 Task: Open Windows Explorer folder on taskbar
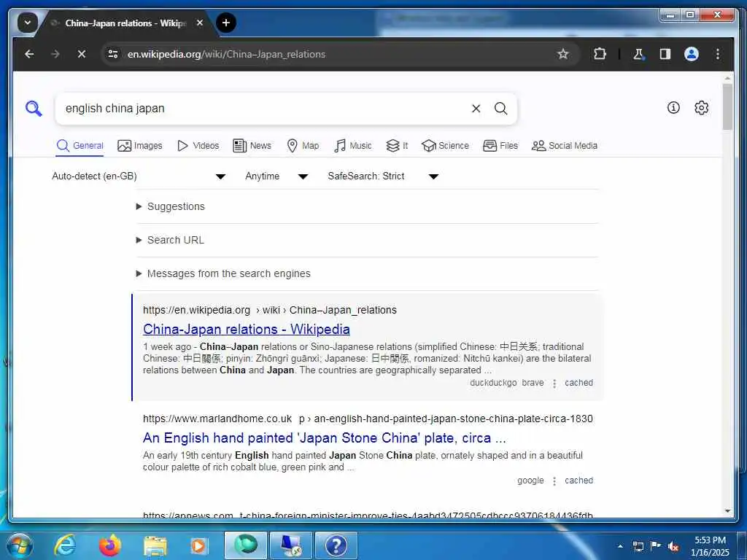point(155,546)
